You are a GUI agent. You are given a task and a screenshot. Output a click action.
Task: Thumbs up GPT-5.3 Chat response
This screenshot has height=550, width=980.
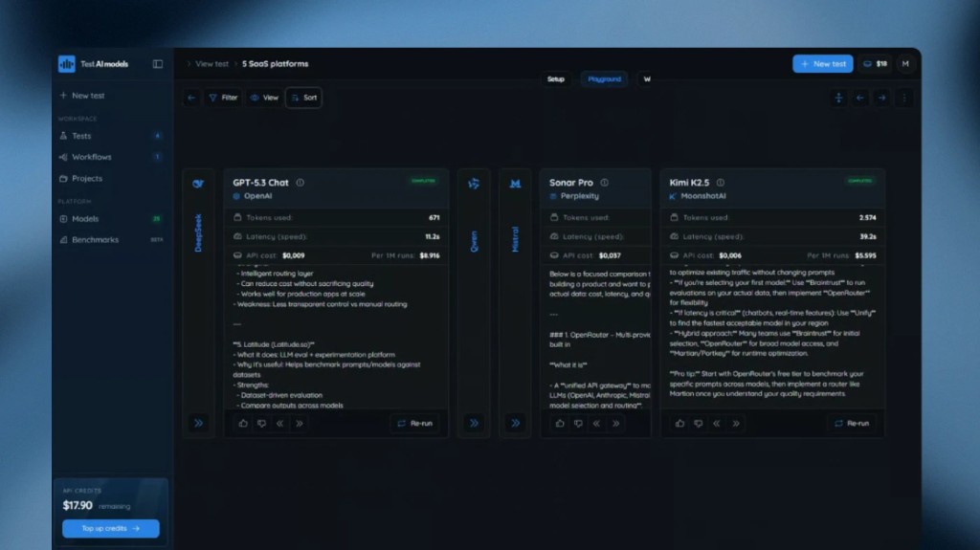click(243, 423)
